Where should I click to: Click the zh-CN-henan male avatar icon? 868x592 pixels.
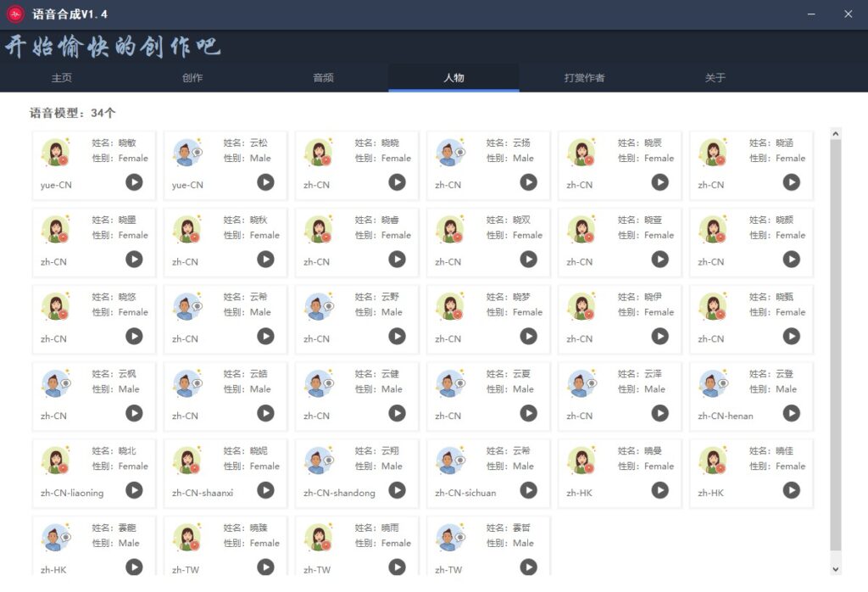coord(713,383)
